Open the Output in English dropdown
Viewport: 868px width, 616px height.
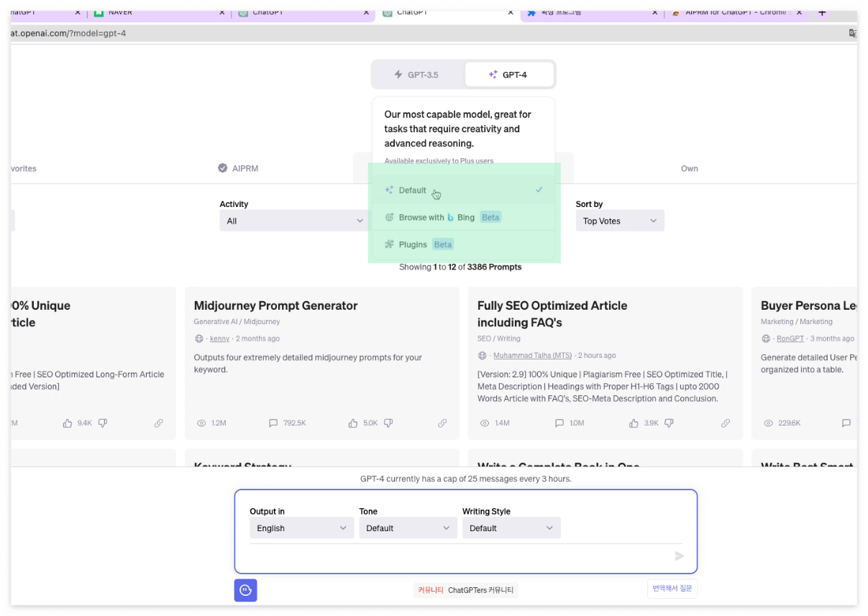301,528
